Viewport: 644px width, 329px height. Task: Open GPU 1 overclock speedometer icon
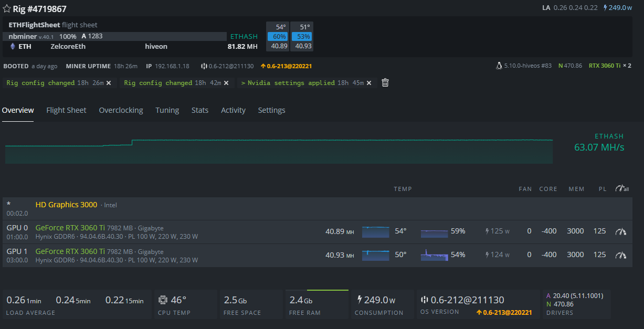click(x=621, y=255)
